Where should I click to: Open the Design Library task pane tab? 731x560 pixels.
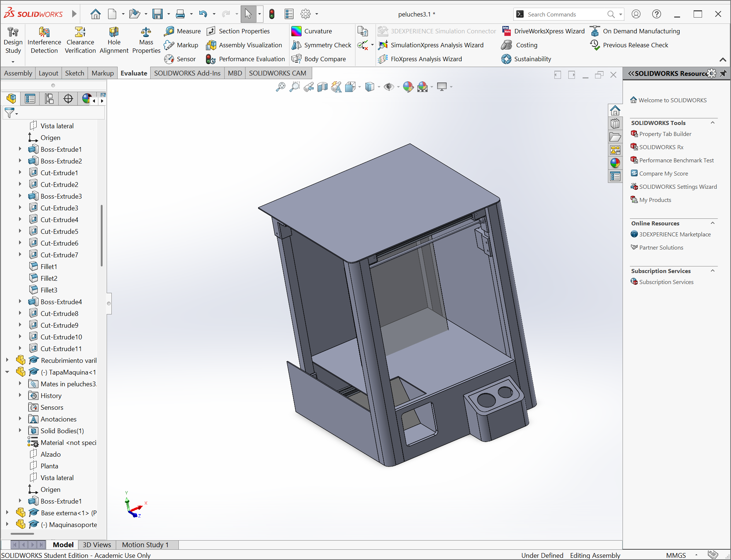pyautogui.click(x=615, y=124)
